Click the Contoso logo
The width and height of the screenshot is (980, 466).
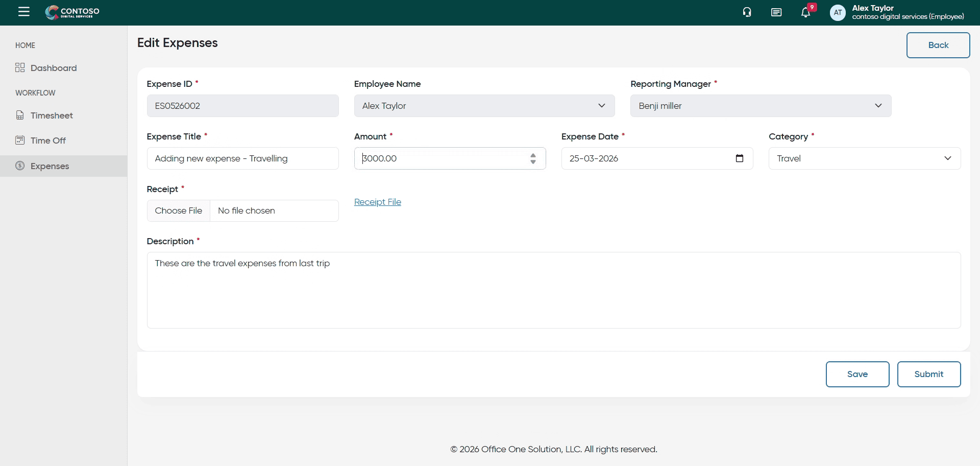(x=72, y=12)
